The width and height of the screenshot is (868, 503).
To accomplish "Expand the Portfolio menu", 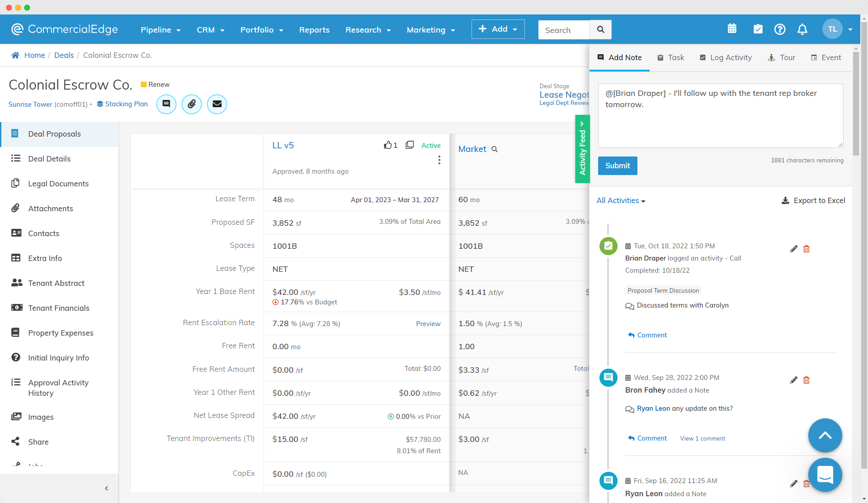I will click(x=262, y=30).
